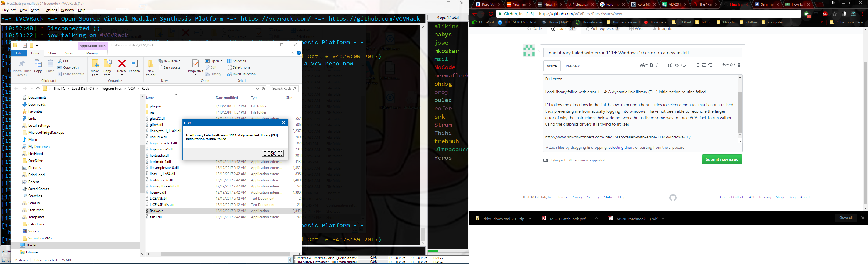868x264 pixels.
Task: Click the Cut scissors icon in Explorer ribbon
Action: point(60,61)
